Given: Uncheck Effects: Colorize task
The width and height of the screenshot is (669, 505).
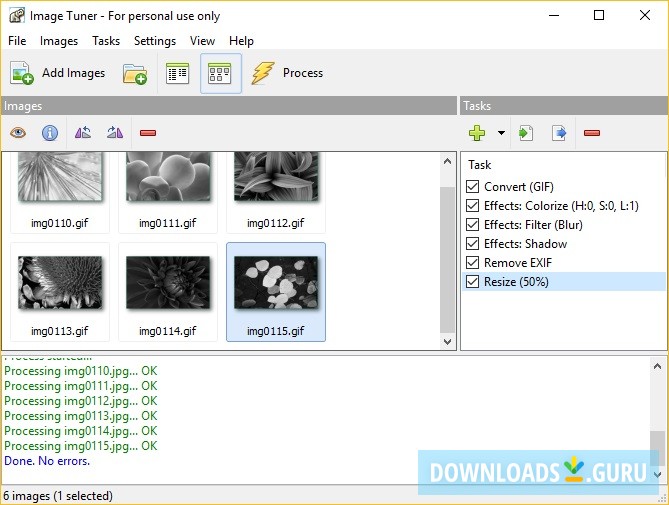Looking at the screenshot, I should pyautogui.click(x=472, y=206).
